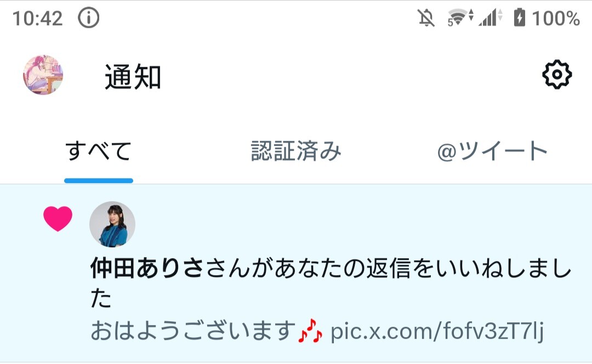Select the すべて tab
The image size is (592, 364).
(99, 151)
